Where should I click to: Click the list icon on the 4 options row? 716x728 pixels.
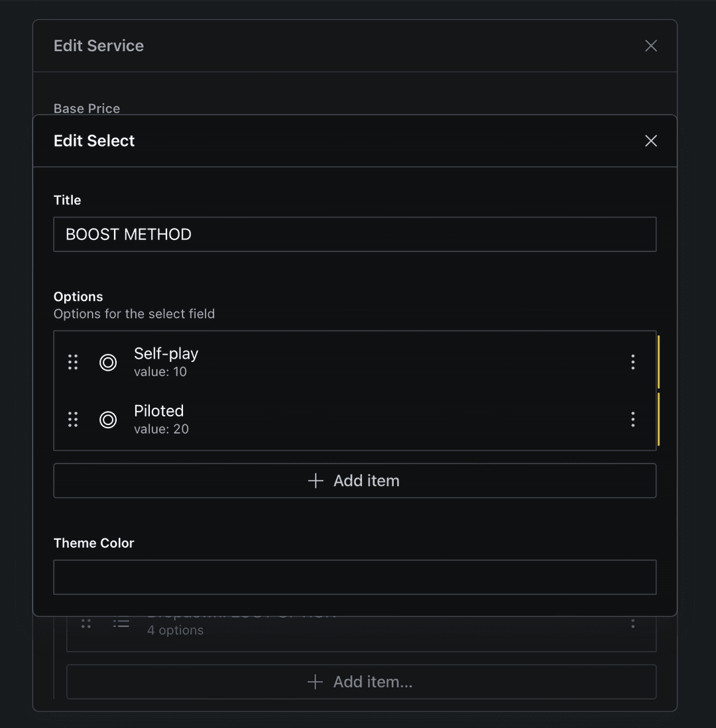point(121,624)
